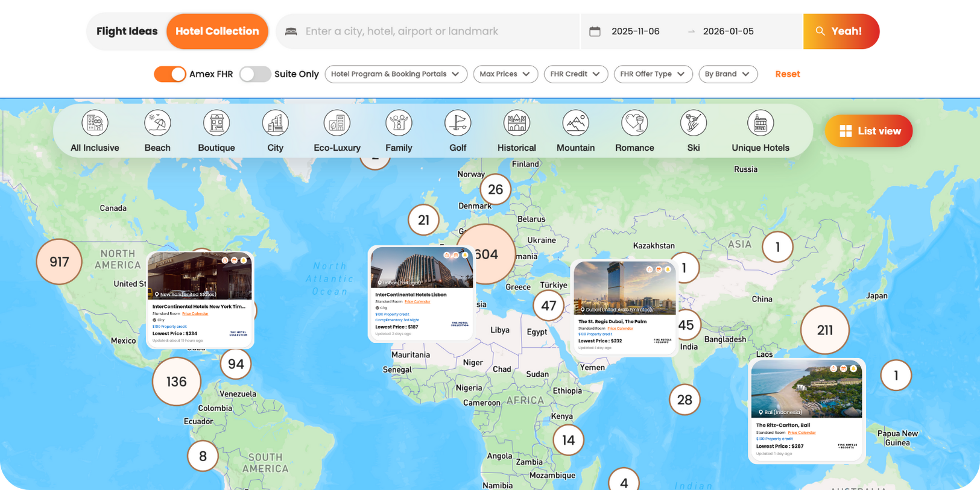Click the start date 2025-11-06 field

click(636, 31)
